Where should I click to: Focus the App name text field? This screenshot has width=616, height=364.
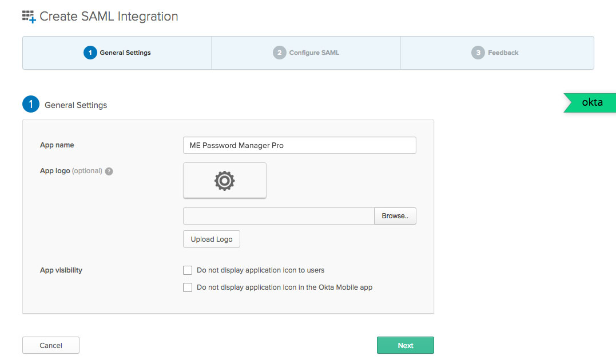tap(299, 145)
